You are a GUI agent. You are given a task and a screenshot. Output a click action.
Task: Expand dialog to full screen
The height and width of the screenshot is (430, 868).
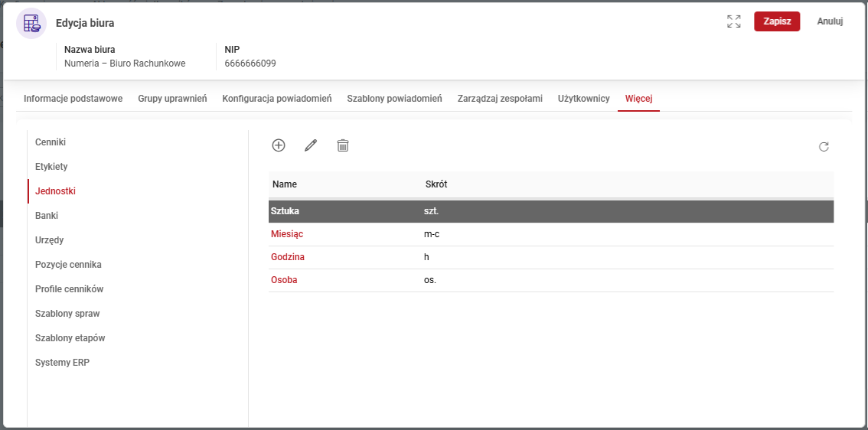(x=733, y=21)
